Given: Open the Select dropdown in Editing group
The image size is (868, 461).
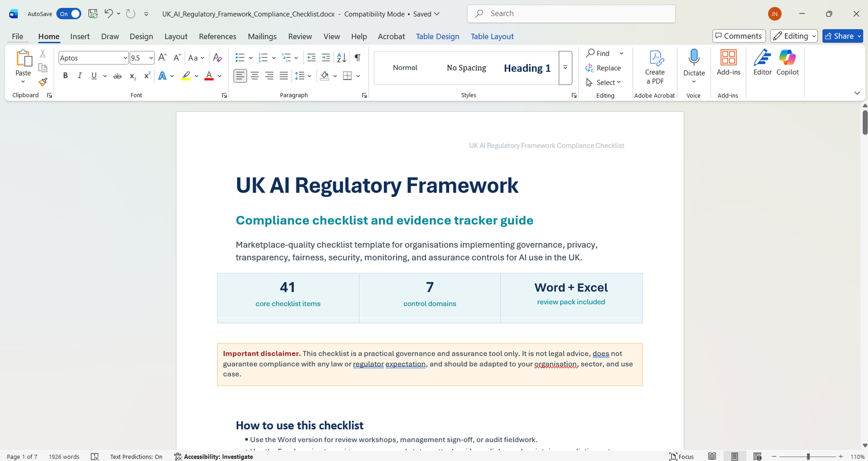Looking at the screenshot, I should (604, 82).
